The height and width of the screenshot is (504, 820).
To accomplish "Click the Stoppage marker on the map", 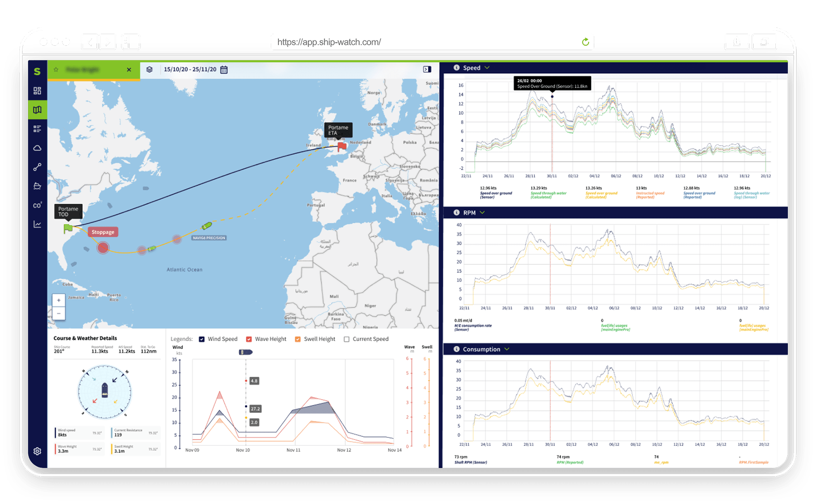I will 103,232.
